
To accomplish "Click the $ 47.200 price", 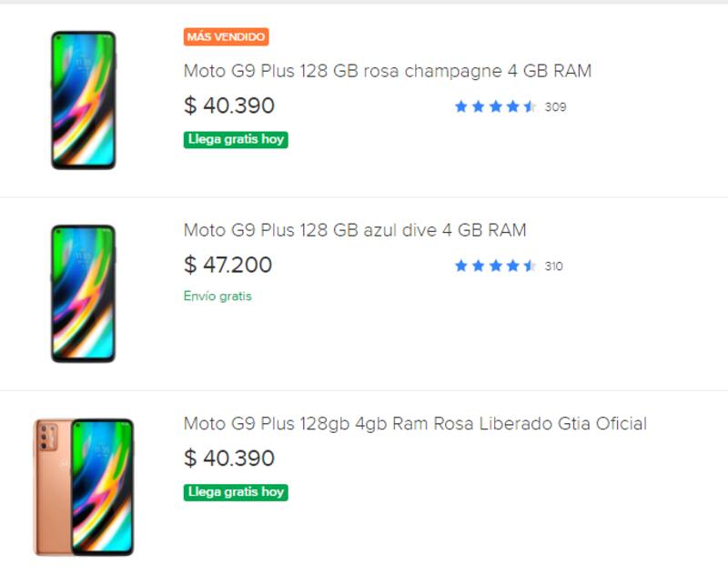I will 227,265.
